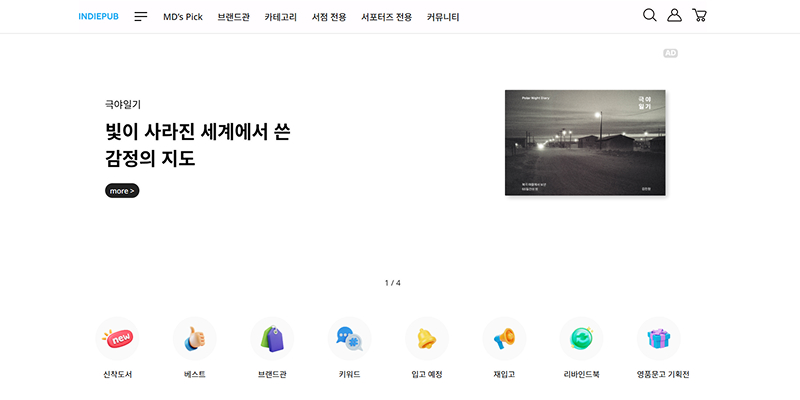Go to MD's Pick menu
The image size is (800, 400).
pyautogui.click(x=183, y=16)
